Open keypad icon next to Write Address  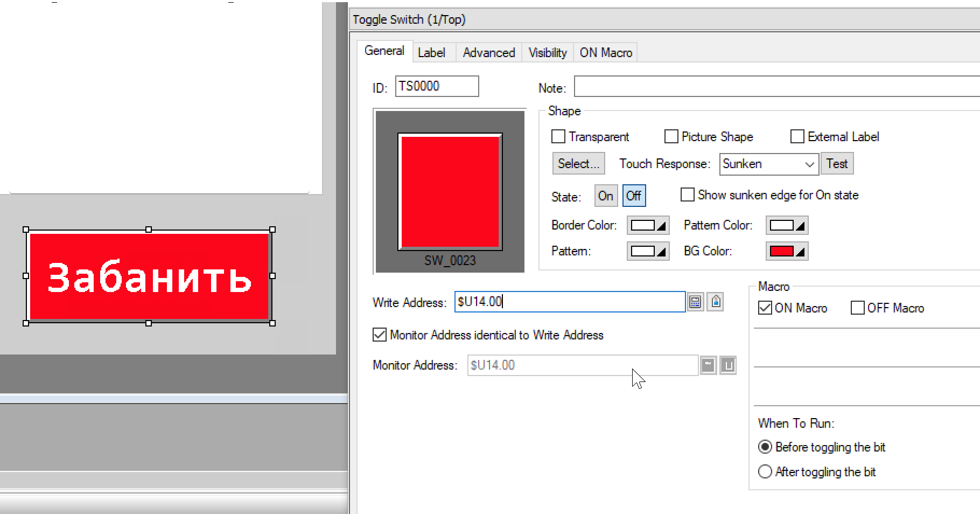(695, 302)
